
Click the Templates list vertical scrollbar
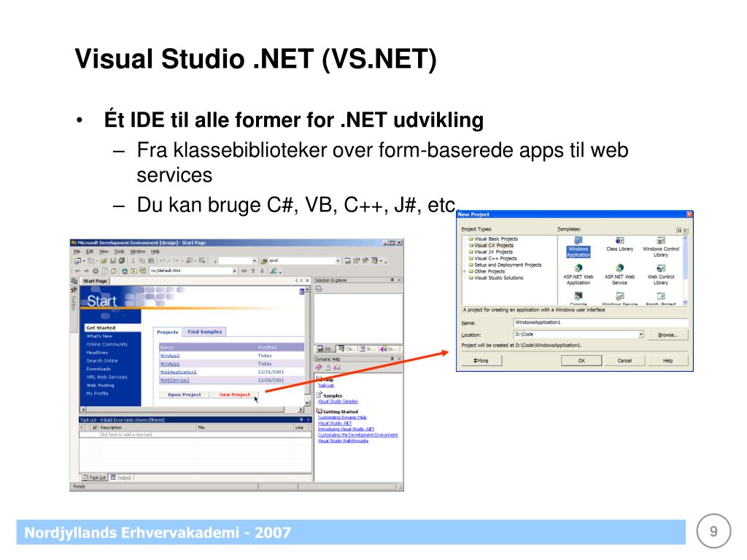[x=685, y=270]
